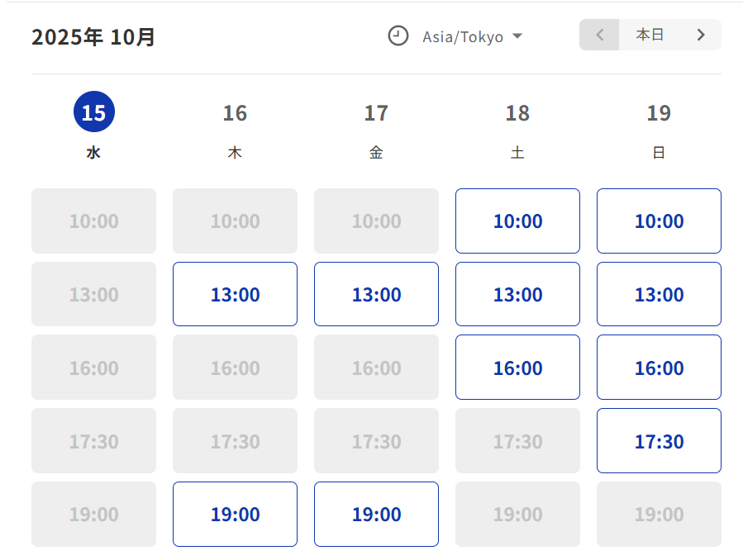Select date 19 Sunday header
The width and height of the screenshot is (743, 560).
(659, 113)
